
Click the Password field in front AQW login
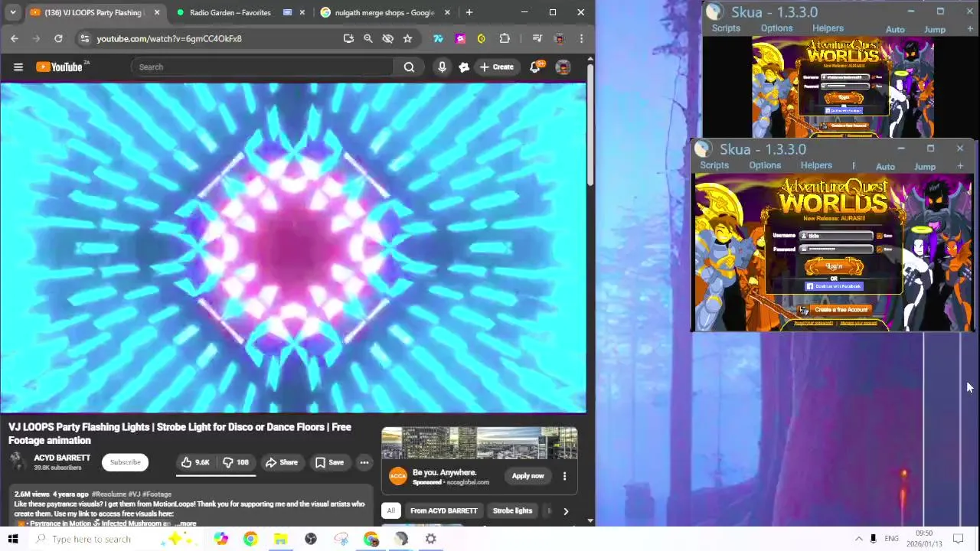(838, 249)
